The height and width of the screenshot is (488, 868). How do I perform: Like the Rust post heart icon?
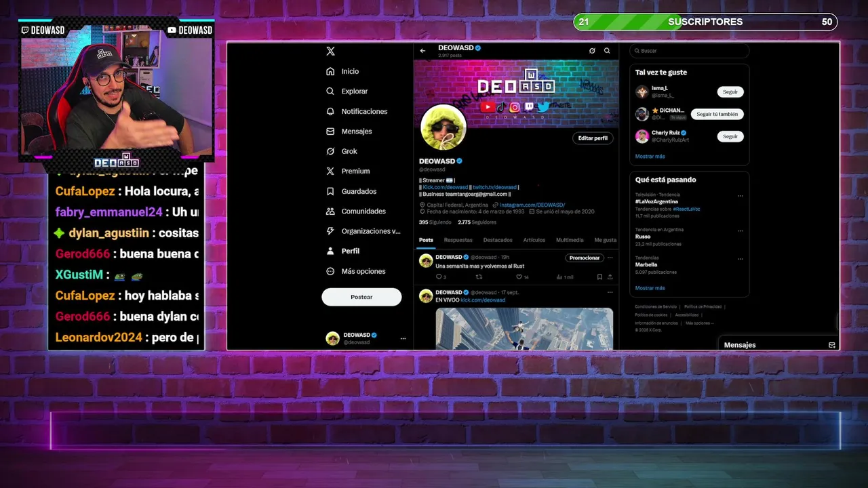519,277
